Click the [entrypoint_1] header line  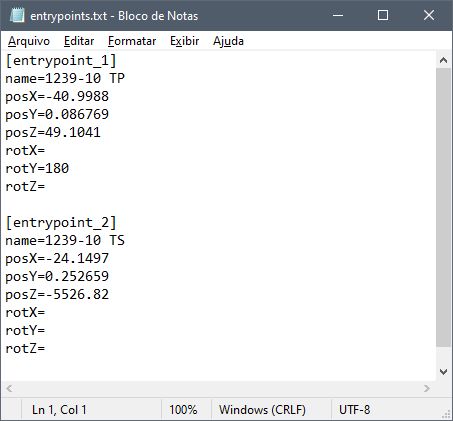pyautogui.click(x=61, y=61)
